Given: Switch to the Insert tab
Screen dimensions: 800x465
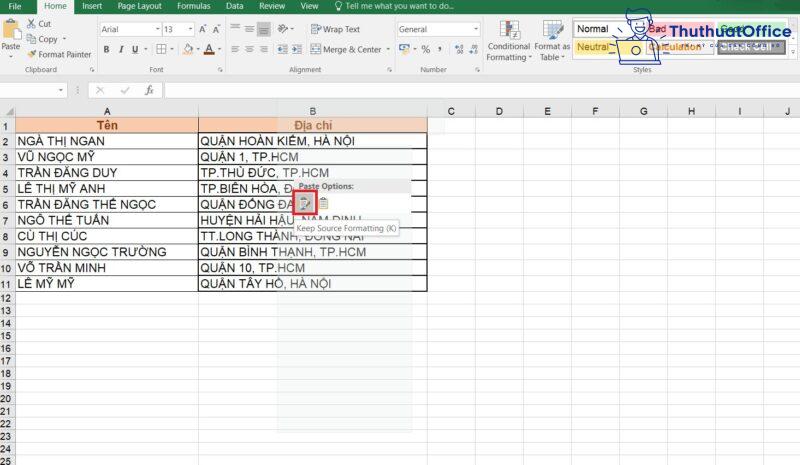Looking at the screenshot, I should [x=92, y=6].
